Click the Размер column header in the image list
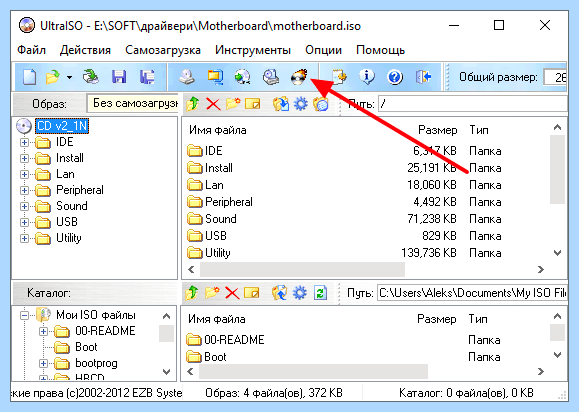The height and width of the screenshot is (412, 579). 438,130
